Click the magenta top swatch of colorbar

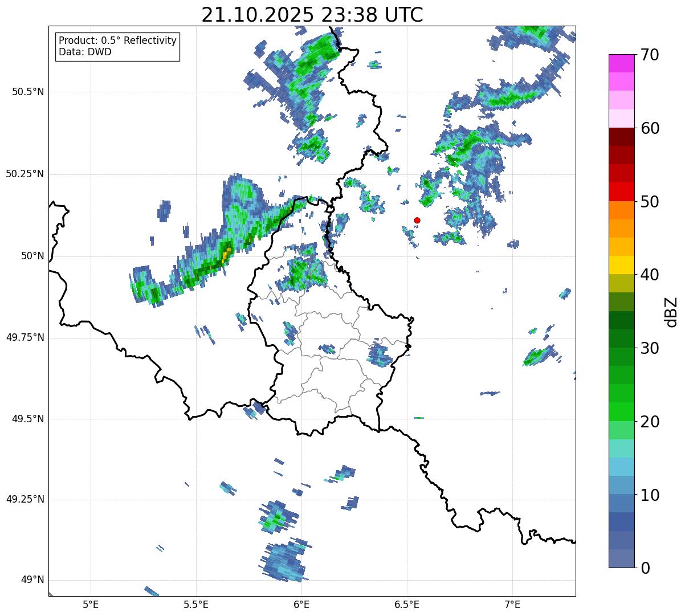click(621, 63)
